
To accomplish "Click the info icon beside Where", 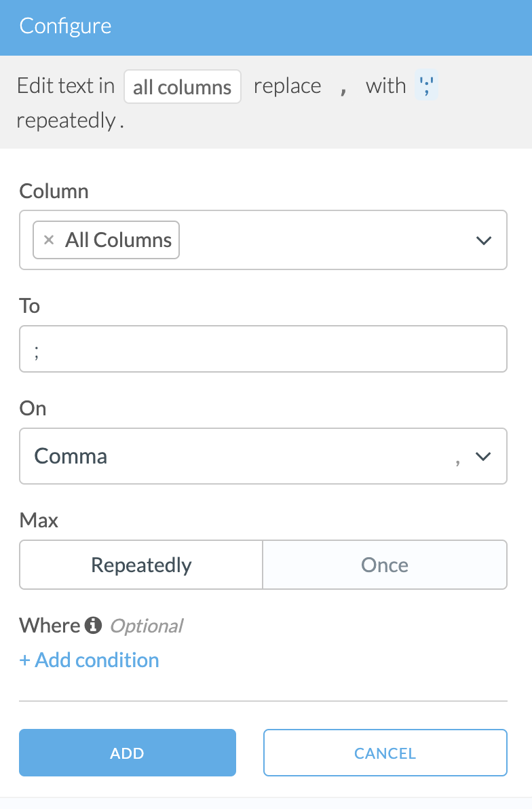I will click(x=94, y=625).
